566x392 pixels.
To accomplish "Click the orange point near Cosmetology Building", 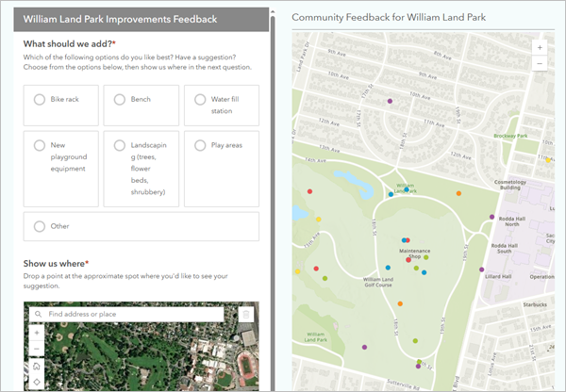I will [x=458, y=193].
